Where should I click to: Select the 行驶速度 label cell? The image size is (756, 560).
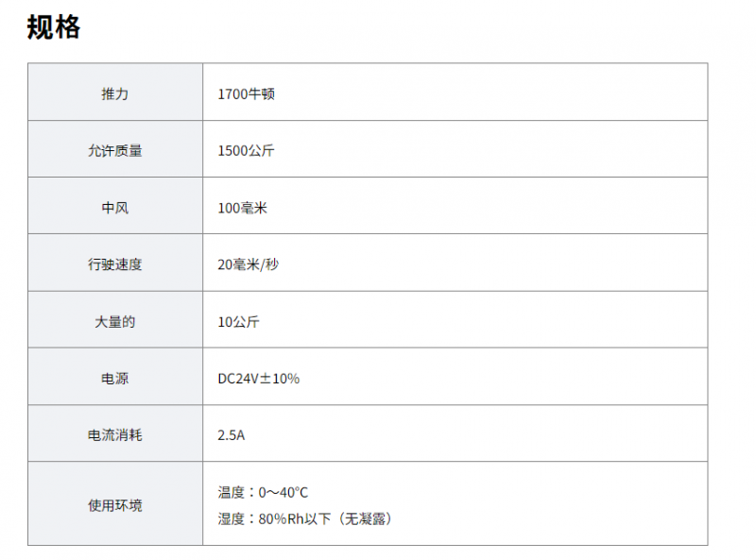[x=114, y=264]
